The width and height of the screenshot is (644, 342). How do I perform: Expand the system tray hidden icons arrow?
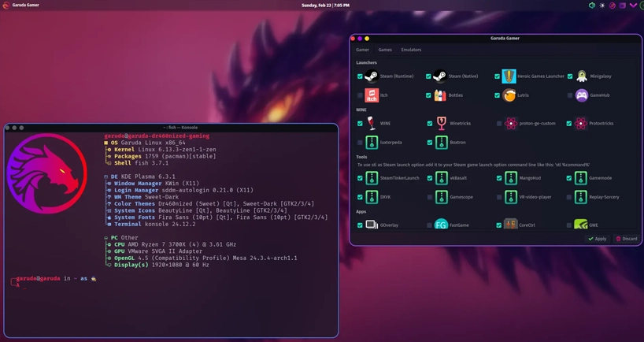(x=633, y=6)
